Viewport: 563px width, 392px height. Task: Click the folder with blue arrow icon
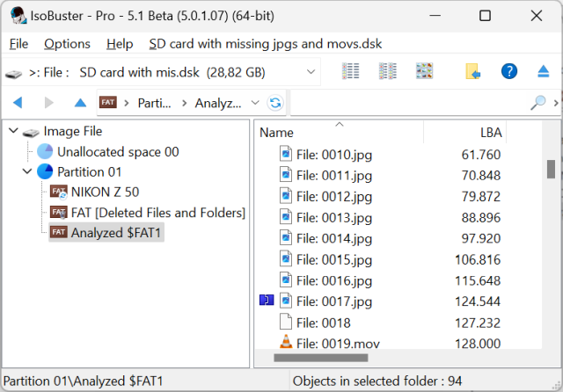pos(473,71)
